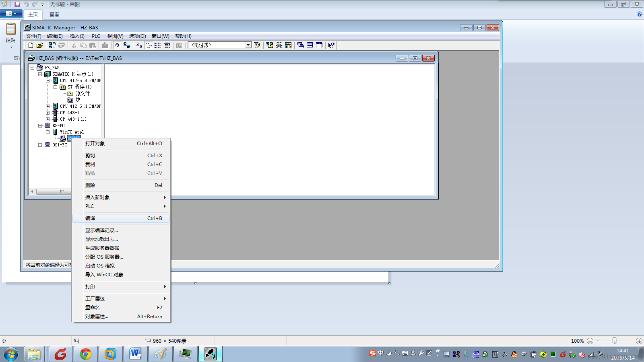Switch to Details view icon

[167, 45]
